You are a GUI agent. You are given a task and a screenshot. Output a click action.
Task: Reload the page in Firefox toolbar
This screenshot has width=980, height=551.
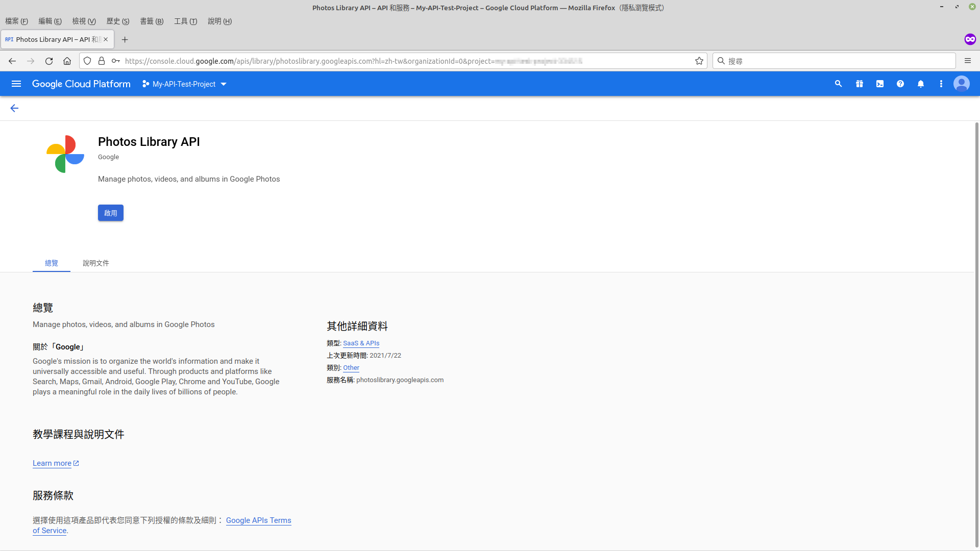click(x=49, y=61)
